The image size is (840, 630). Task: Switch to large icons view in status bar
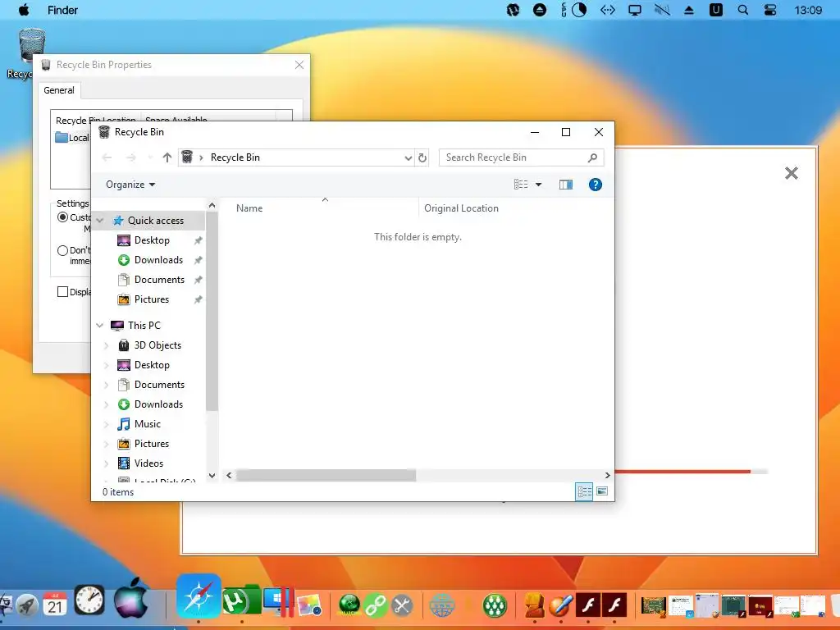[602, 491]
